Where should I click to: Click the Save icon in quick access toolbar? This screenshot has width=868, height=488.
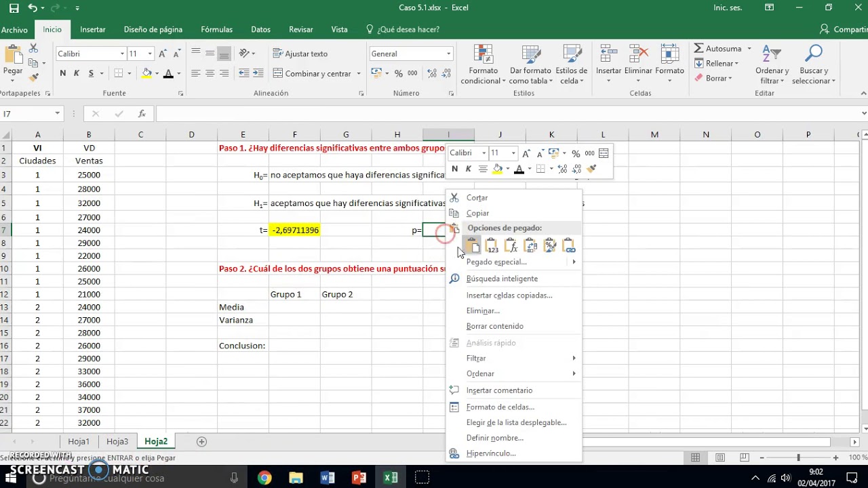(x=14, y=8)
